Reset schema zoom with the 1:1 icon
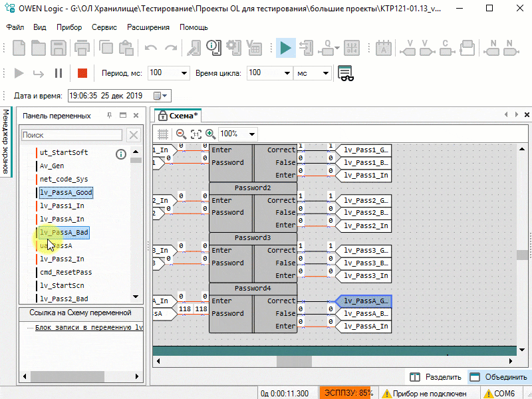532x399 pixels. coord(196,134)
